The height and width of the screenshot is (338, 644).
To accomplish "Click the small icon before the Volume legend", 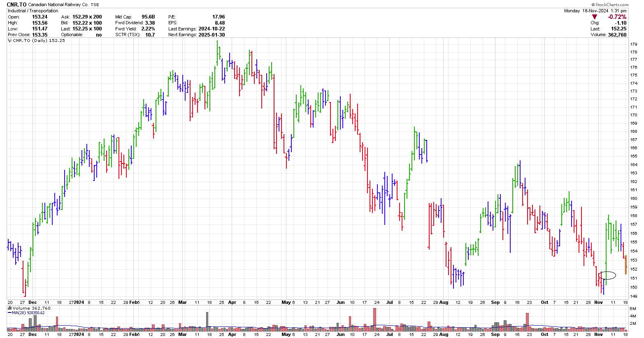I will click(10, 308).
